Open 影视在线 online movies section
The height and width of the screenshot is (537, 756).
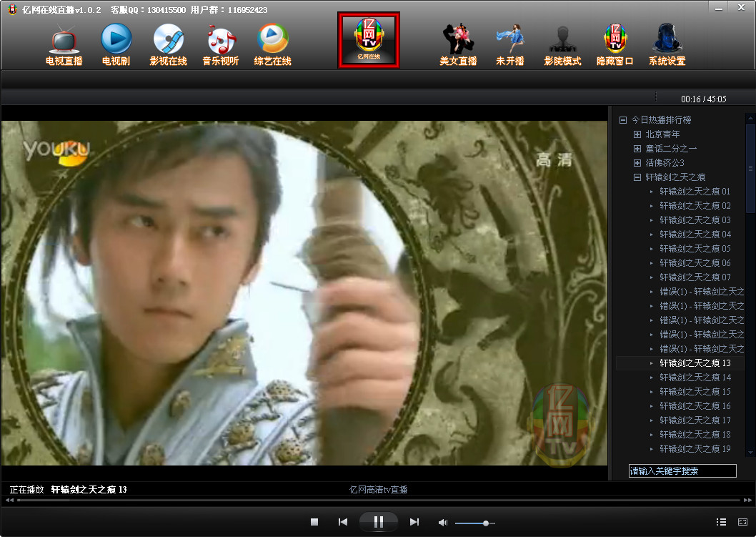coord(168,46)
